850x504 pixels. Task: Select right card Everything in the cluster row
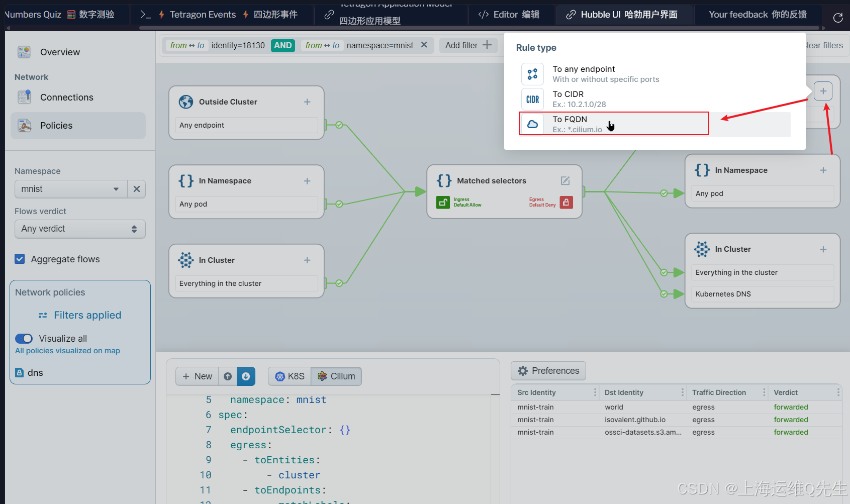763,272
